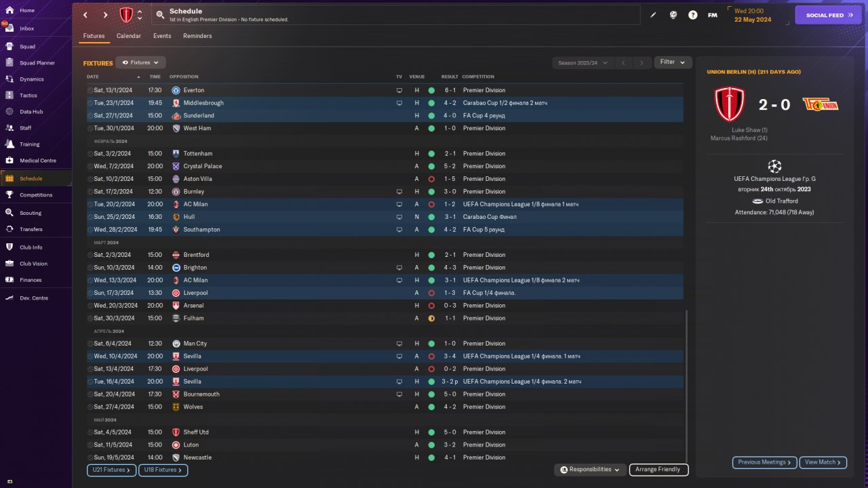Open the Season 2023/24 dropdown

(582, 63)
